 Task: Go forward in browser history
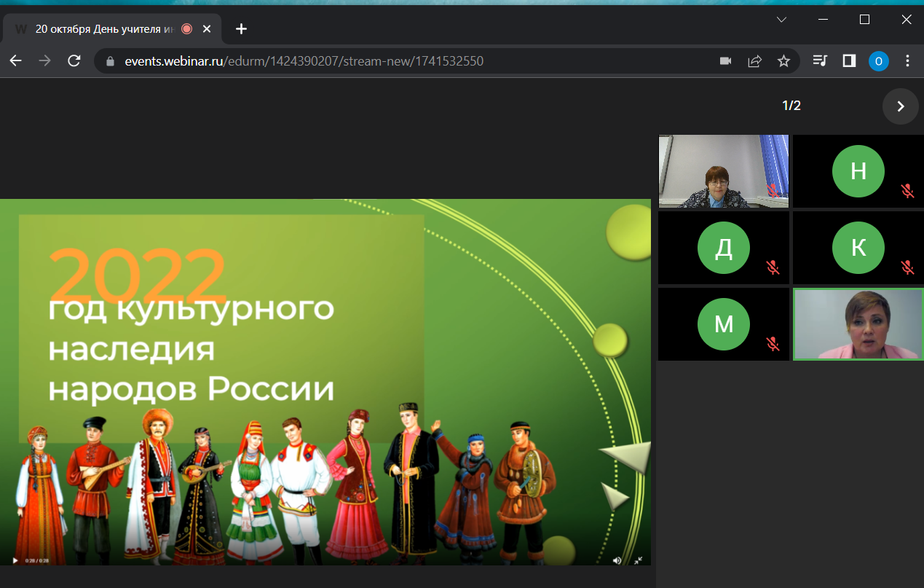[x=45, y=61]
